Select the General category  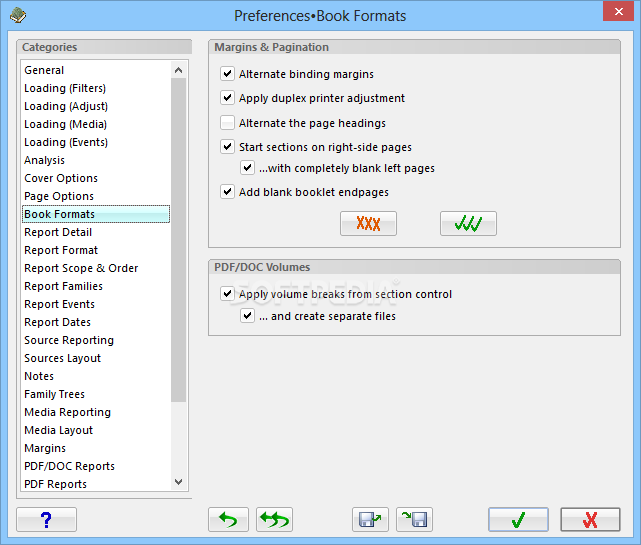96,70
